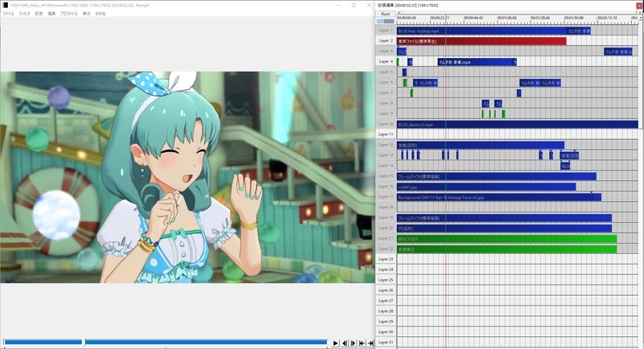Open the その他 menu
The height and width of the screenshot is (349, 644).
[100, 14]
